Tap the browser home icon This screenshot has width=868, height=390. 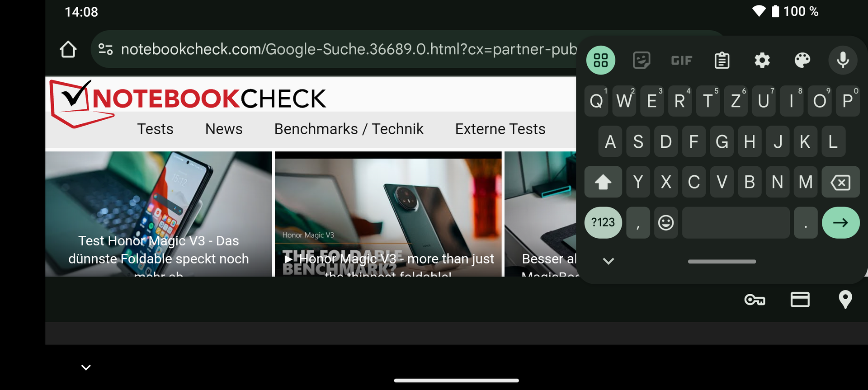(x=68, y=49)
